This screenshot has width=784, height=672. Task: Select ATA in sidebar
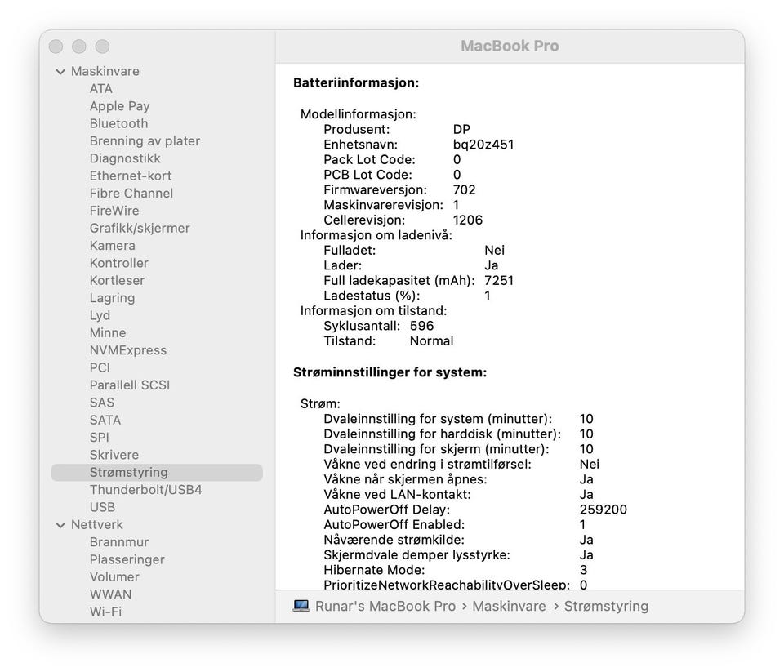(x=101, y=88)
